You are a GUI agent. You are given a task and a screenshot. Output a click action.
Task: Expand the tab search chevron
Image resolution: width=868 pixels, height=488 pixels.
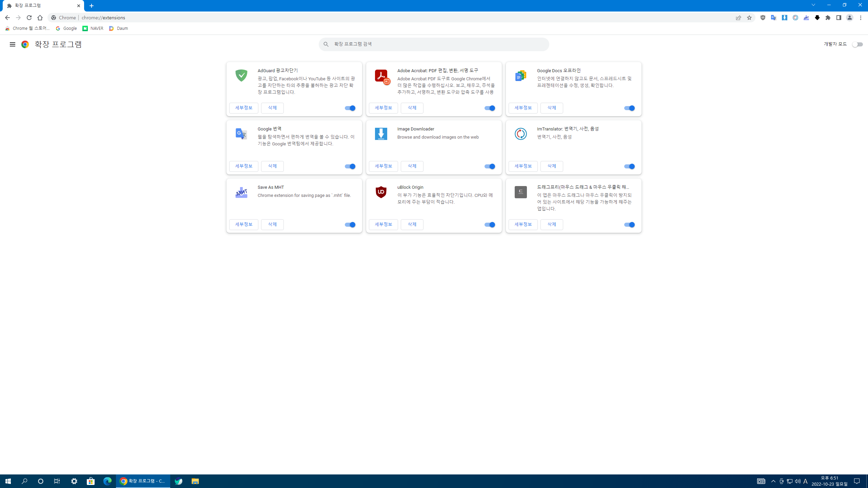pyautogui.click(x=813, y=5)
